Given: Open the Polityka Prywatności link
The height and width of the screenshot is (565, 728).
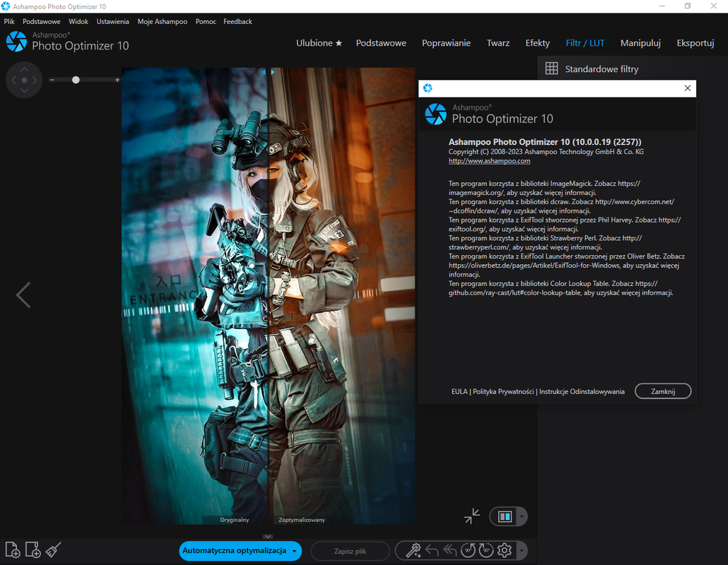Looking at the screenshot, I should pyautogui.click(x=503, y=391).
